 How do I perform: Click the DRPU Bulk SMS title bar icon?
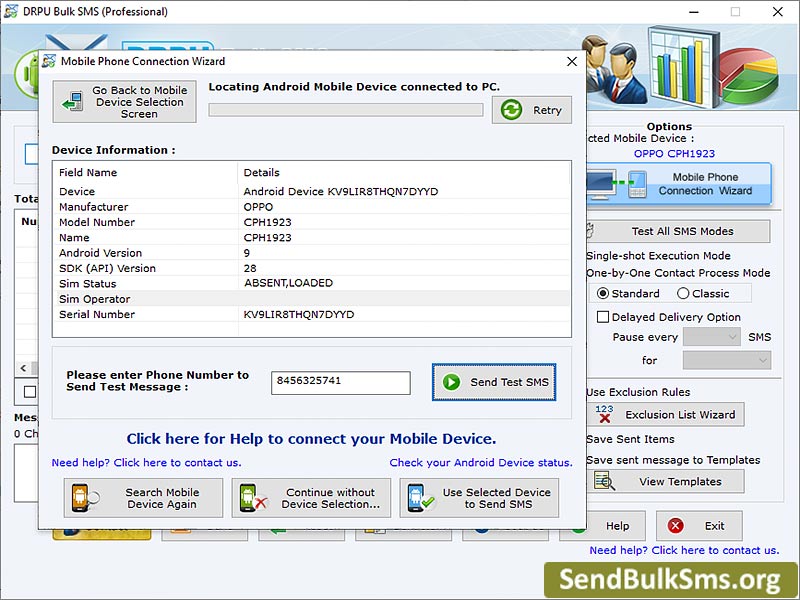pos(10,11)
